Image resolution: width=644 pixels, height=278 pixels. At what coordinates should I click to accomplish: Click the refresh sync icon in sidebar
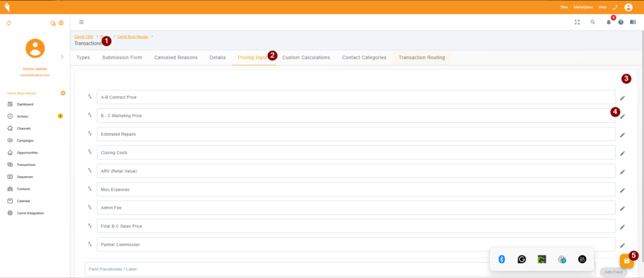(x=9, y=23)
